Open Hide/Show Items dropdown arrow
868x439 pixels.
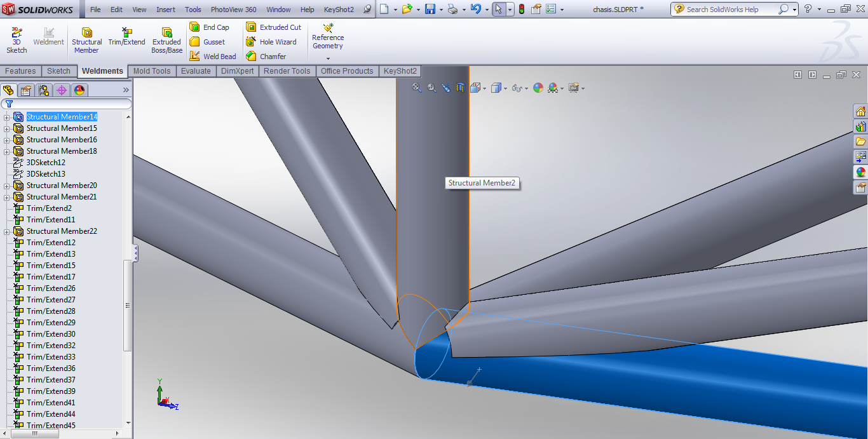pos(527,88)
